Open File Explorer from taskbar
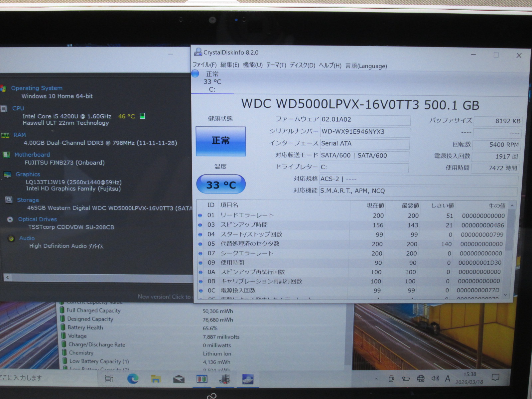Viewport: 532px width, 399px height. 156,379
